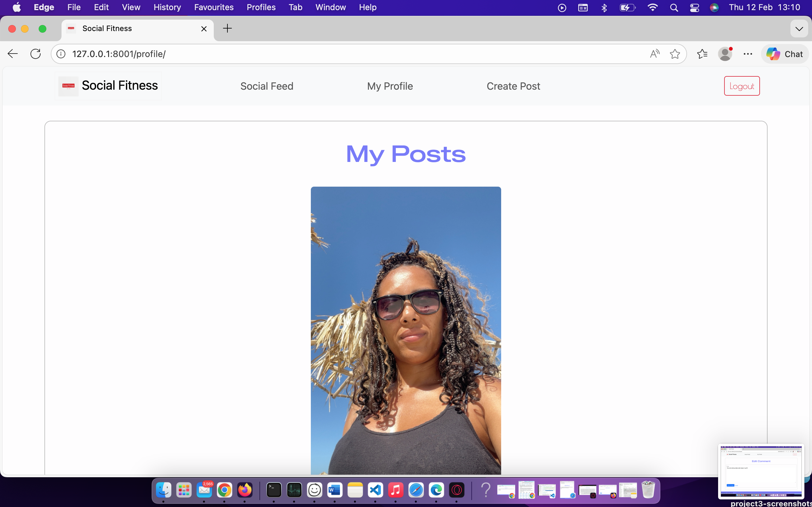Open the browser profile menu
812x507 pixels.
[725, 54]
